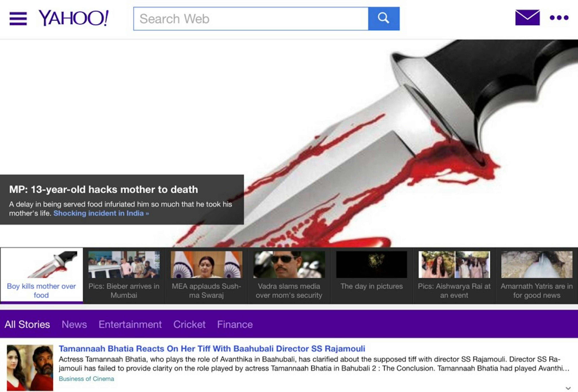Open the Mail envelope icon

point(527,18)
